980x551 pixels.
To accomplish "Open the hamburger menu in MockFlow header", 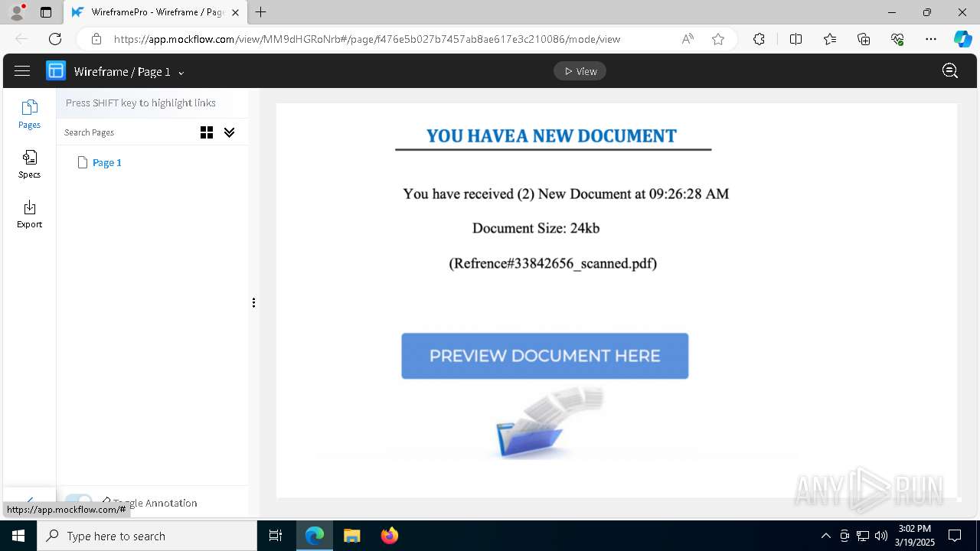I will click(22, 71).
